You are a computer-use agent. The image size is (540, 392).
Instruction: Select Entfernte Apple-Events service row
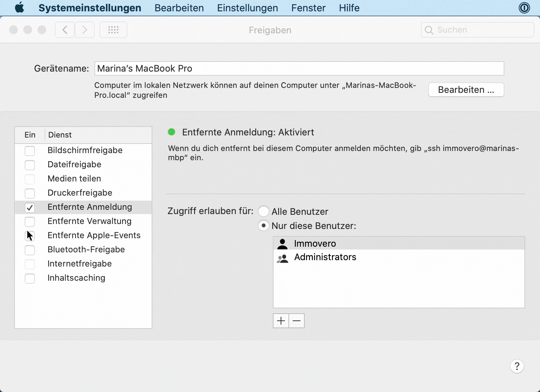coord(83,235)
